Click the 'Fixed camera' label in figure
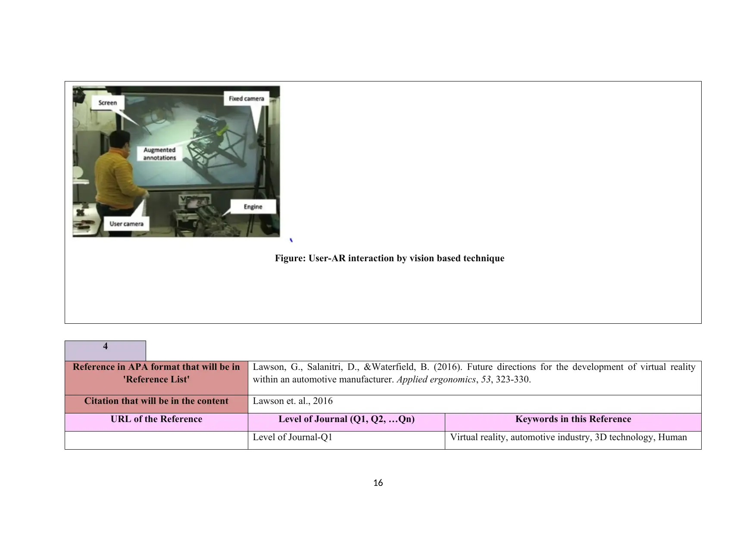The height and width of the screenshot is (535, 756). (x=246, y=98)
